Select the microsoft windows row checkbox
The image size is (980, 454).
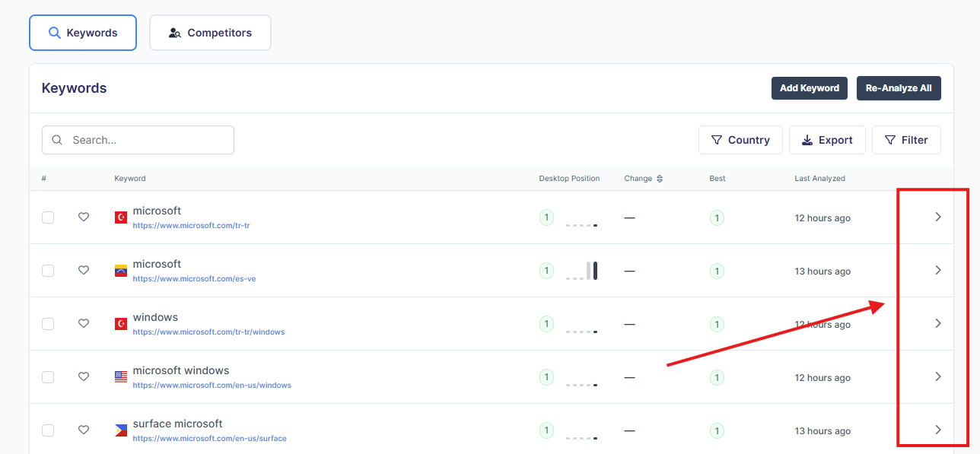point(48,377)
